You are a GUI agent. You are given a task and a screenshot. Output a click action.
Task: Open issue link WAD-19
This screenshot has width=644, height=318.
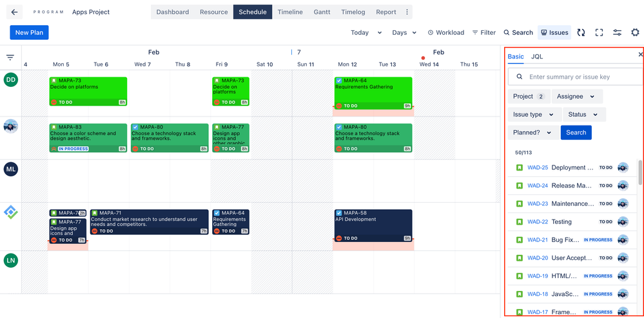[x=538, y=276]
